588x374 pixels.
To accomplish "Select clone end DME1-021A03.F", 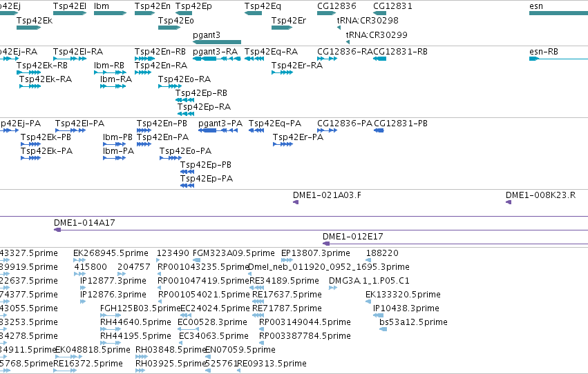I will tap(296, 202).
